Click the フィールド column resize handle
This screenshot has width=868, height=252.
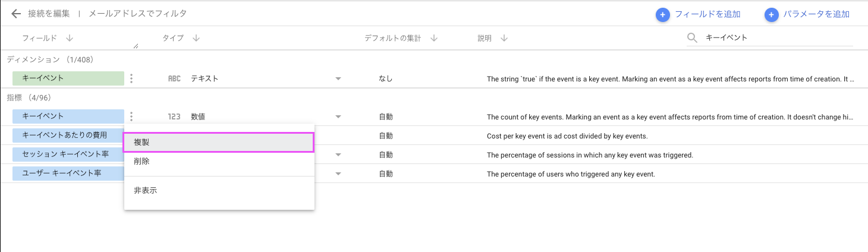click(x=136, y=45)
